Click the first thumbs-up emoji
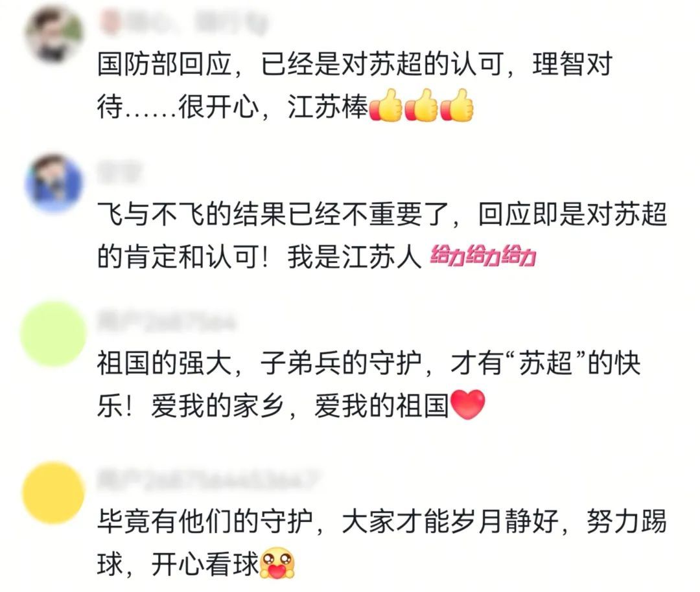Viewport: 700px width, 592px height. (386, 106)
